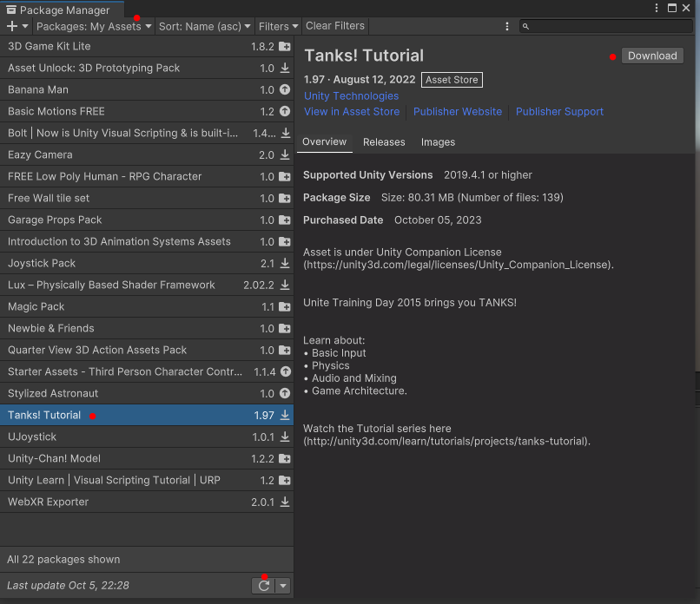The width and height of the screenshot is (700, 604).
Task: Click download icon for Bolt package
Action: point(286,133)
